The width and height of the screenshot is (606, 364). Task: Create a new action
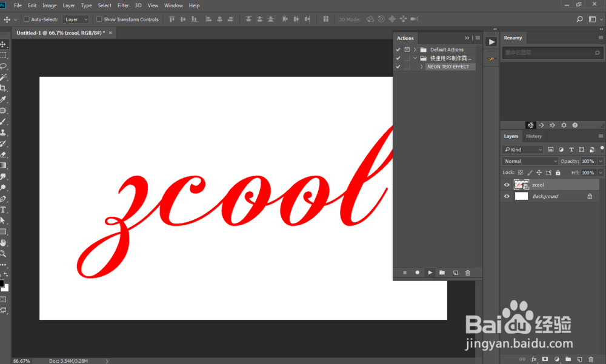point(456,273)
